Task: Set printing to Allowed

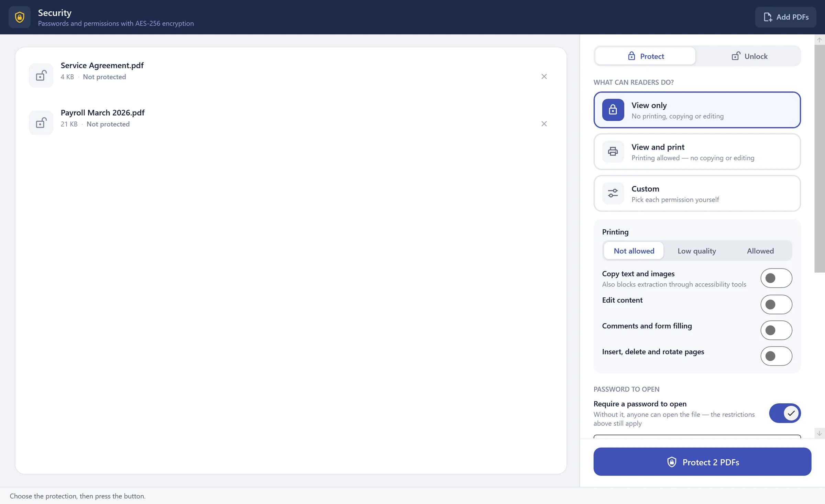Action: click(760, 251)
